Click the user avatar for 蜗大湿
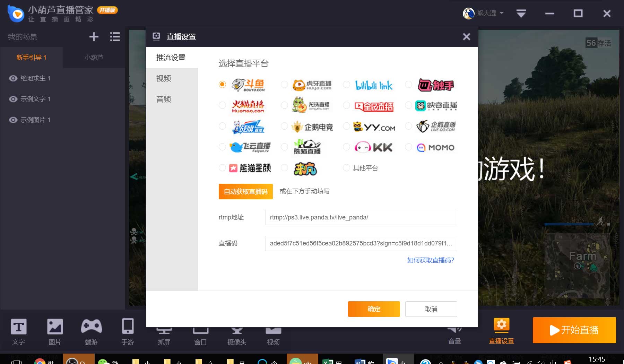 [x=468, y=13]
